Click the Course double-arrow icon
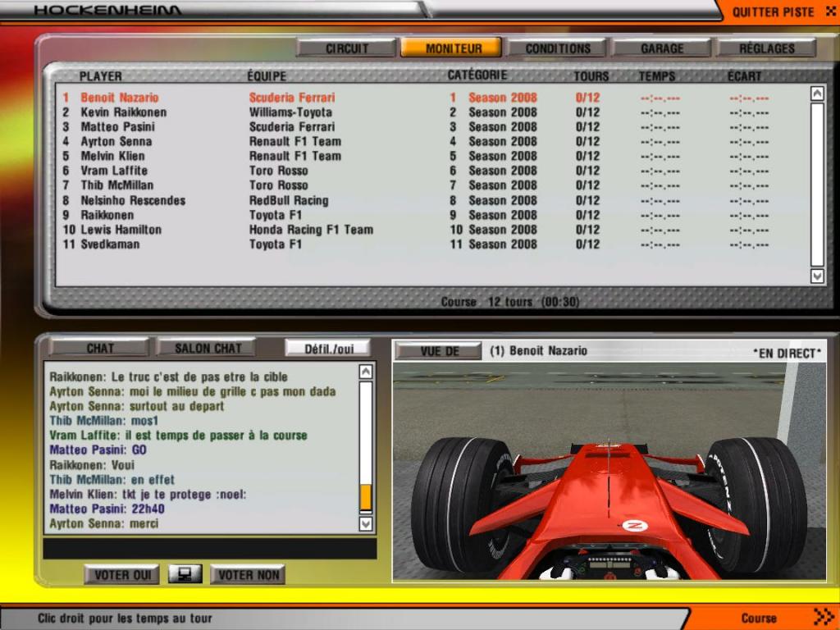 pos(824,617)
